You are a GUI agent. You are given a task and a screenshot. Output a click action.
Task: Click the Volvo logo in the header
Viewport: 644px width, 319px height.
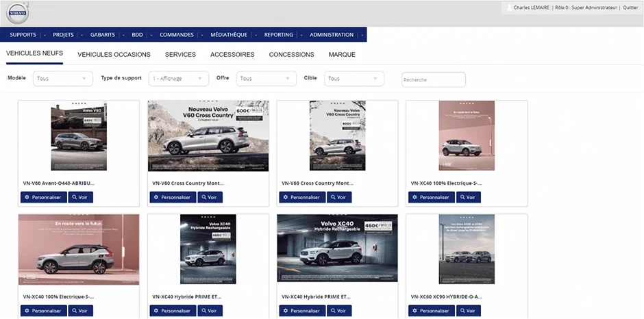click(x=17, y=13)
